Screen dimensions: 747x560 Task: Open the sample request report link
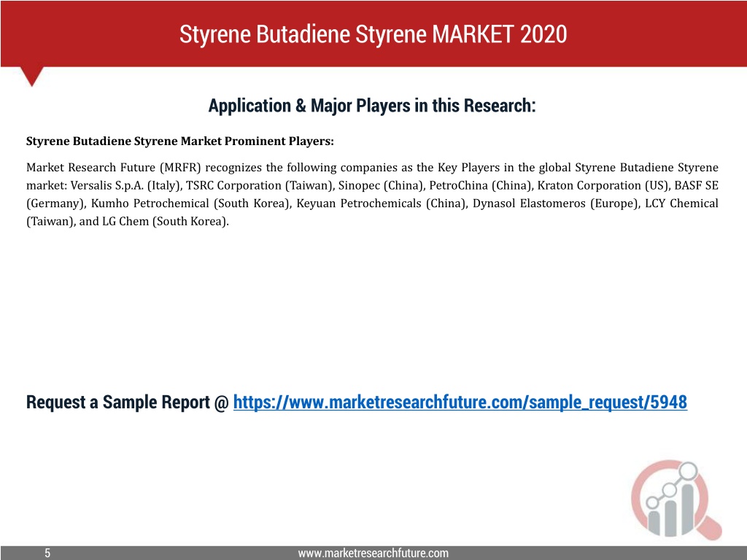click(460, 402)
